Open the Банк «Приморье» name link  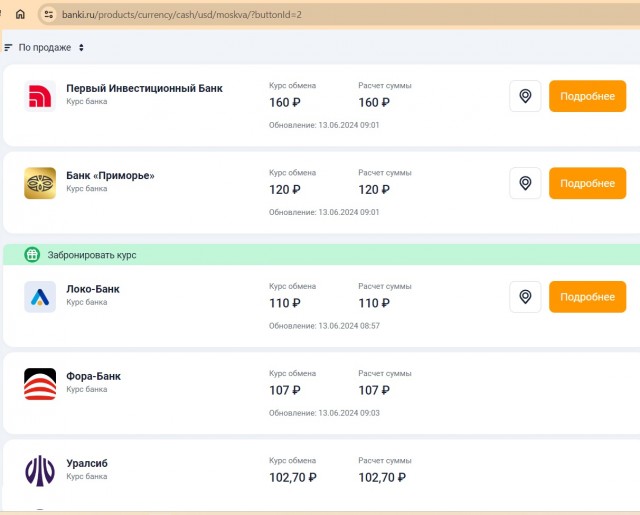[110, 175]
